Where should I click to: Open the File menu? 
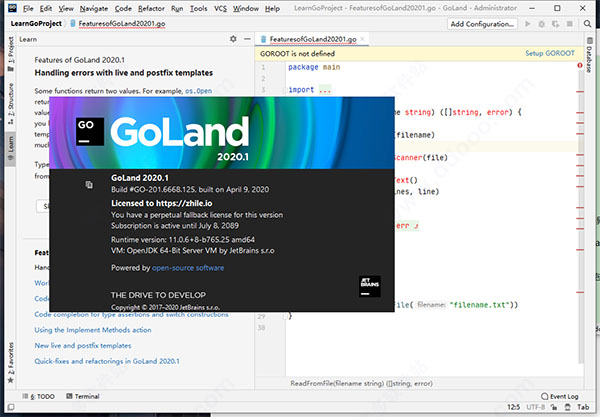click(28, 8)
